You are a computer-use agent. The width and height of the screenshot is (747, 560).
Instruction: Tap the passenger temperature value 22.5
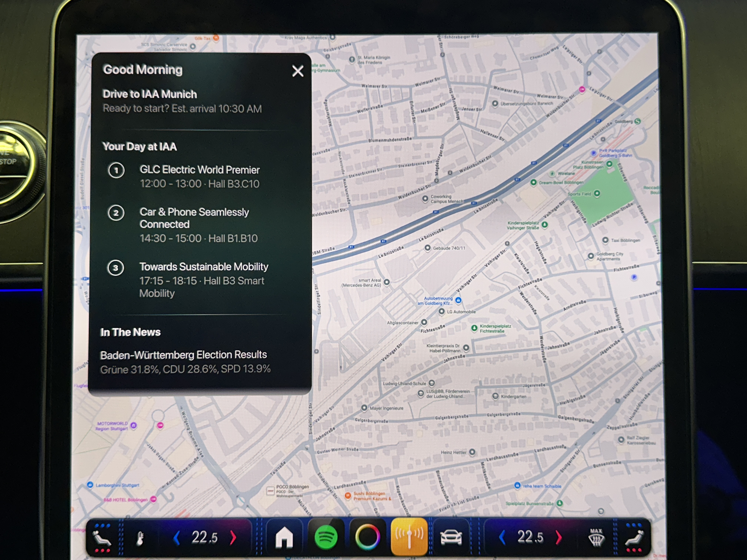click(531, 537)
